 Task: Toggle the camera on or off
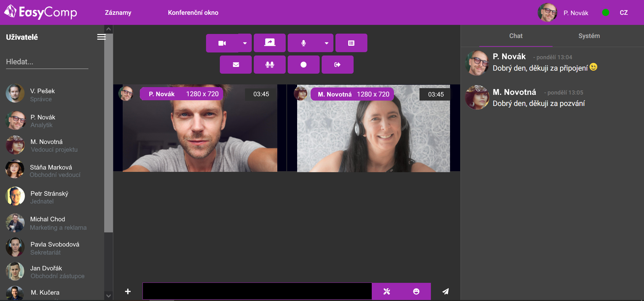point(222,43)
